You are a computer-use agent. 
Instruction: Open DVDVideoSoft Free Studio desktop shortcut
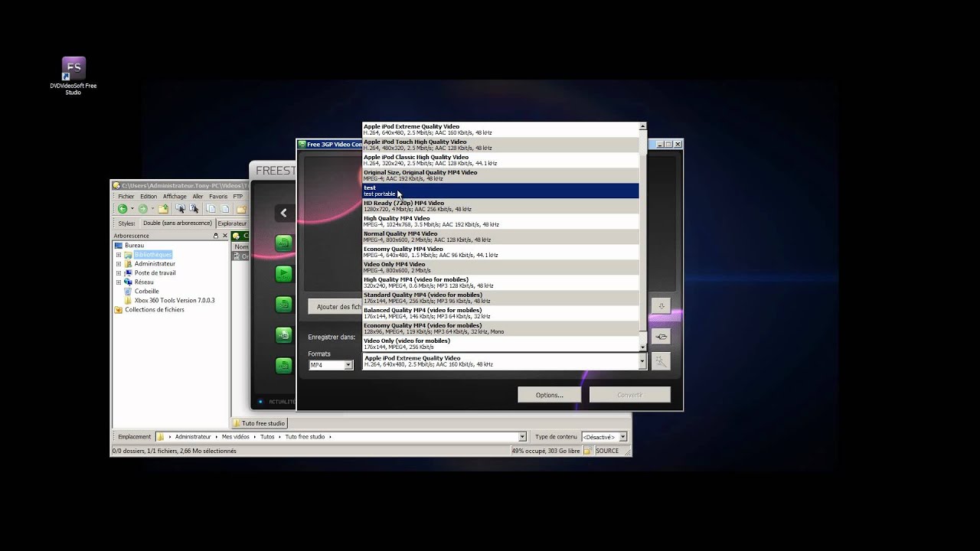(x=73, y=76)
